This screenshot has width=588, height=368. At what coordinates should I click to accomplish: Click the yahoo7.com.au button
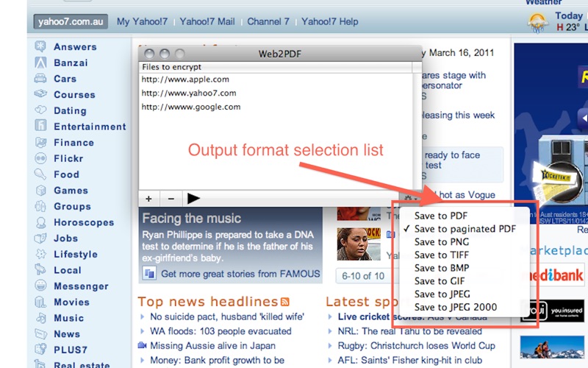(x=71, y=22)
